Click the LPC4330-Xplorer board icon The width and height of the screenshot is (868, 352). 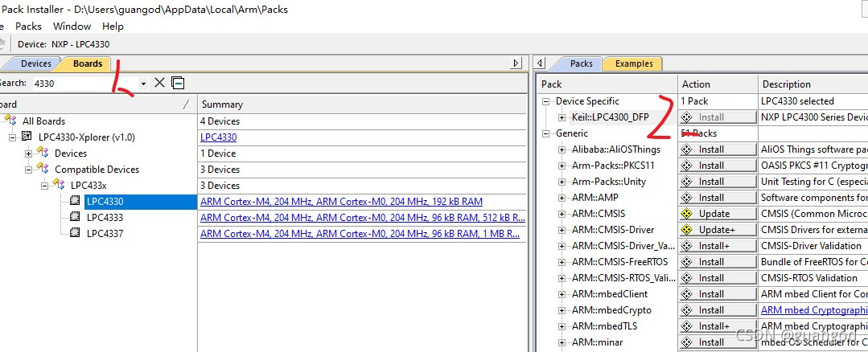pos(27,137)
